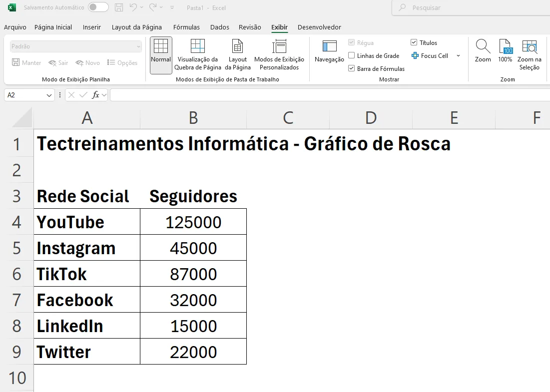This screenshot has height=392, width=550.
Task: Click the Pesquisar search box
Action: tap(471, 7)
